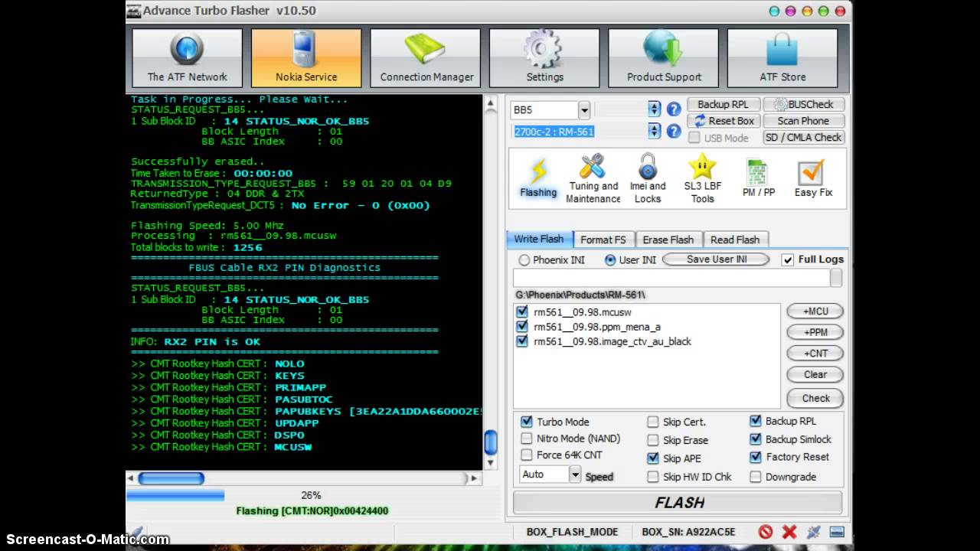The image size is (980, 551).
Task: Open PM / PP section
Action: click(758, 179)
